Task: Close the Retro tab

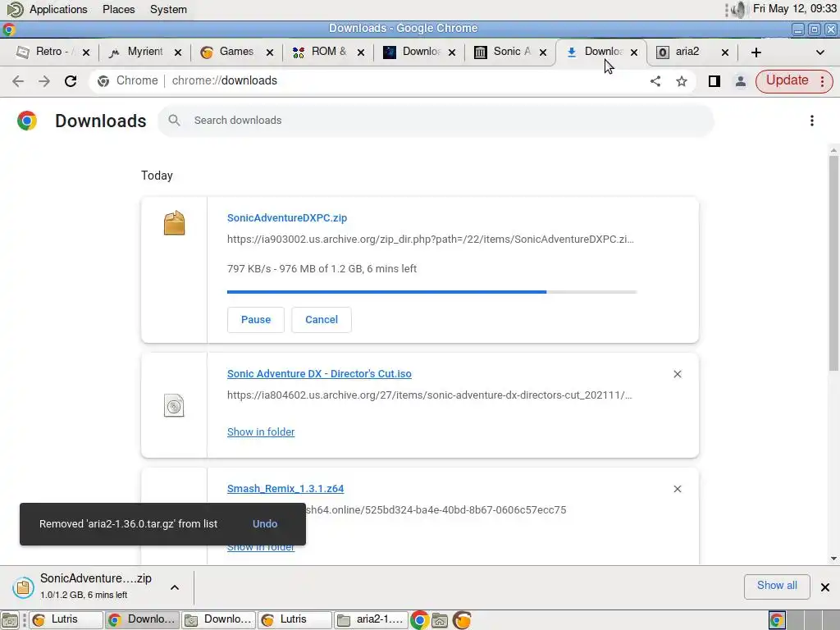Action: (85, 52)
